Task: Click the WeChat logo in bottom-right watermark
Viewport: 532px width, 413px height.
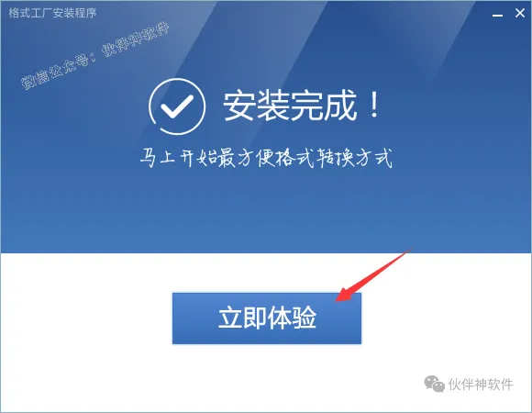Action: [434, 384]
